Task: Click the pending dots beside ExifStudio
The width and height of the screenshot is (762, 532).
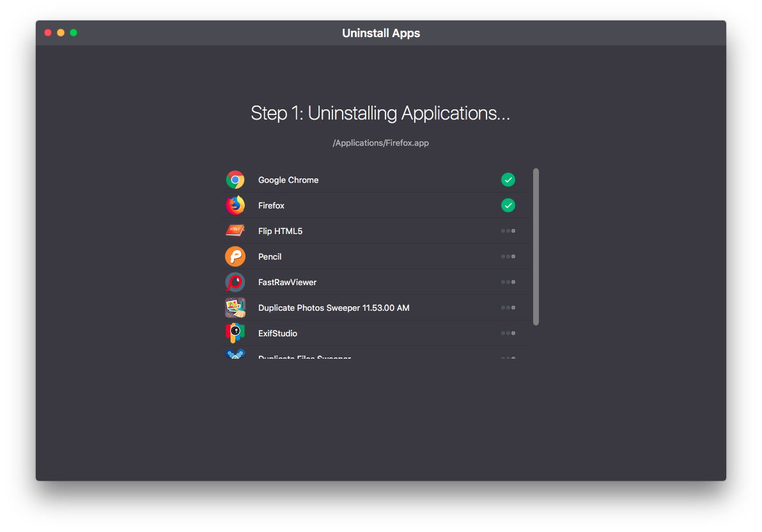Action: coord(508,333)
